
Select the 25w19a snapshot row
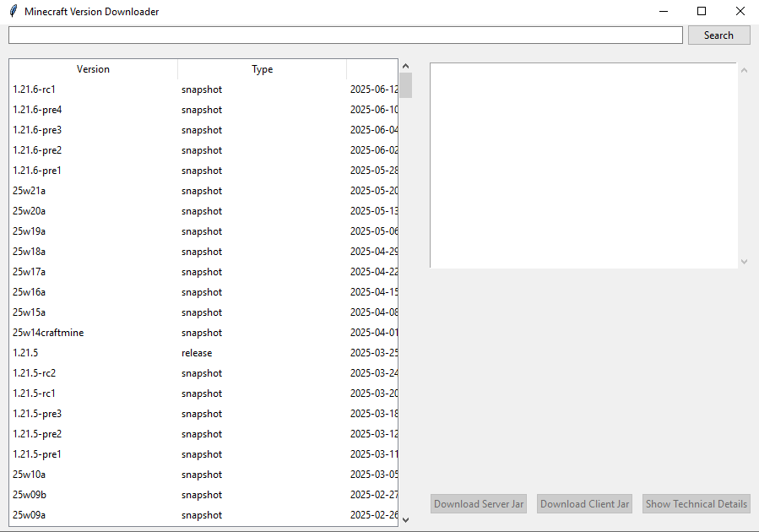(x=203, y=231)
